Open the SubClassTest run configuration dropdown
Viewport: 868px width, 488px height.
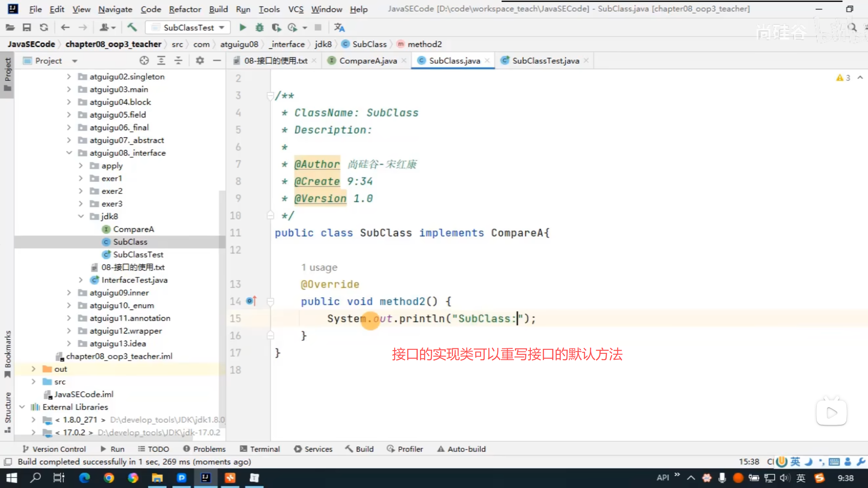[x=188, y=28]
